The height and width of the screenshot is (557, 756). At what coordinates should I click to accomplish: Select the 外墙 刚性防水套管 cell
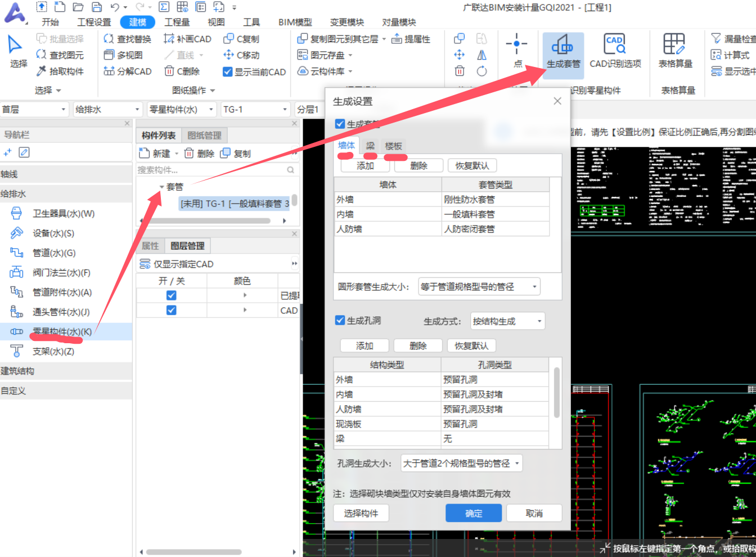point(495,200)
